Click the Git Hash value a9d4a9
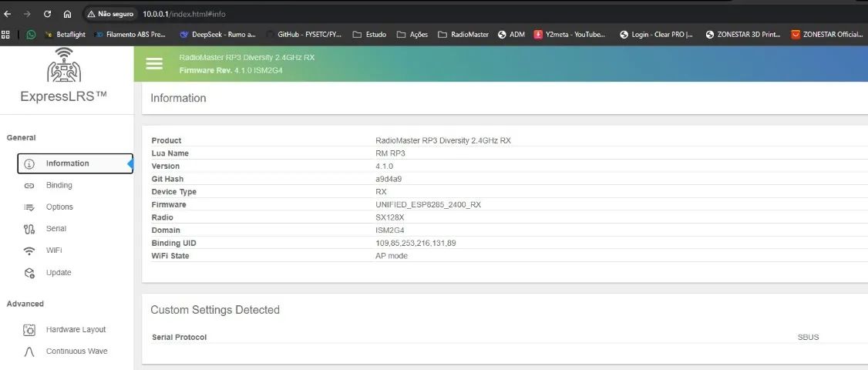Screen dimensions: 868x370 coord(388,179)
